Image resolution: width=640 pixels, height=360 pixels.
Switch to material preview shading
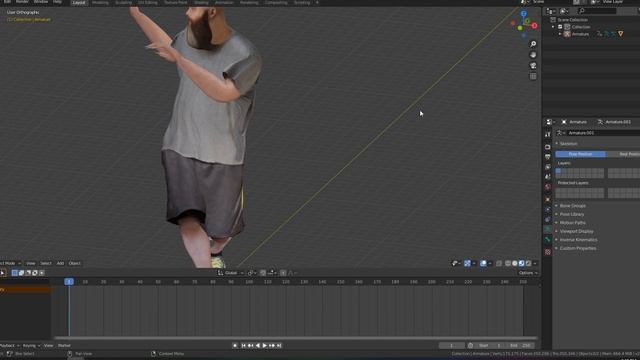coord(522,264)
